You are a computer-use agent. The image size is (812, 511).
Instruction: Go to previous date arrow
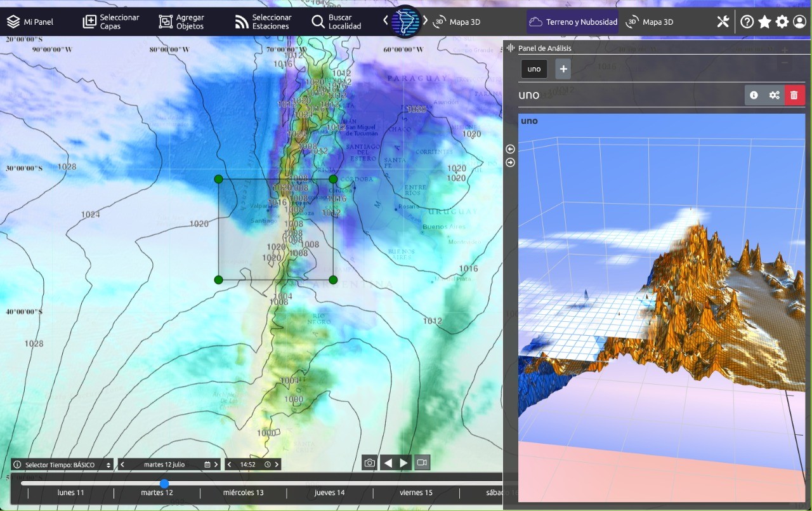[122, 465]
